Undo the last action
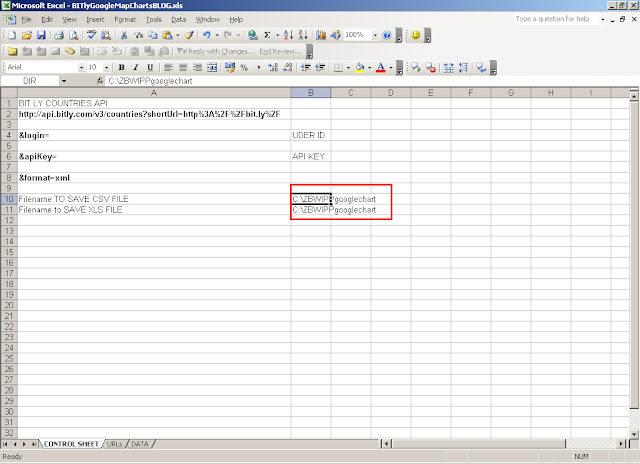Viewport: 640px width, 464px height. pos(207,35)
